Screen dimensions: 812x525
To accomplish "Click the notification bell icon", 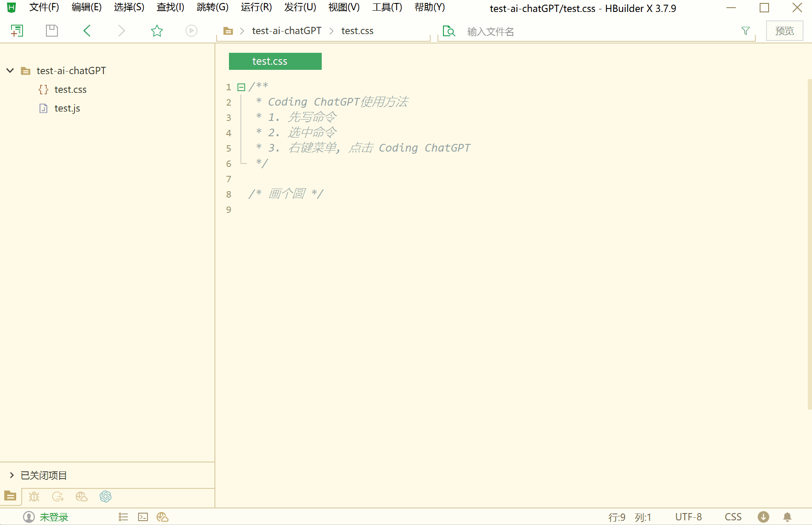I will click(787, 517).
